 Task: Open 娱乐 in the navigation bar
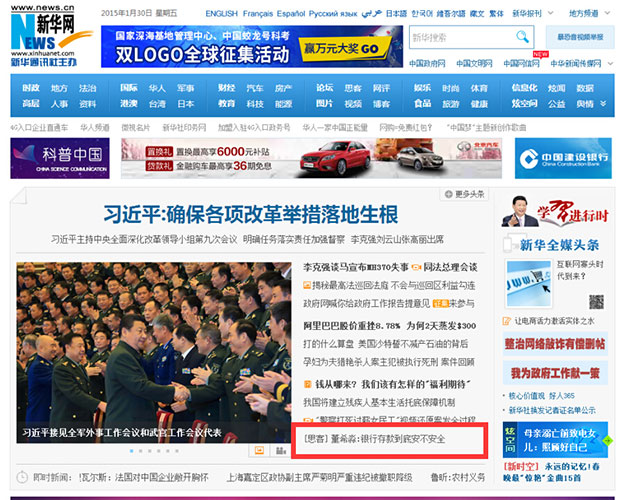[422, 88]
